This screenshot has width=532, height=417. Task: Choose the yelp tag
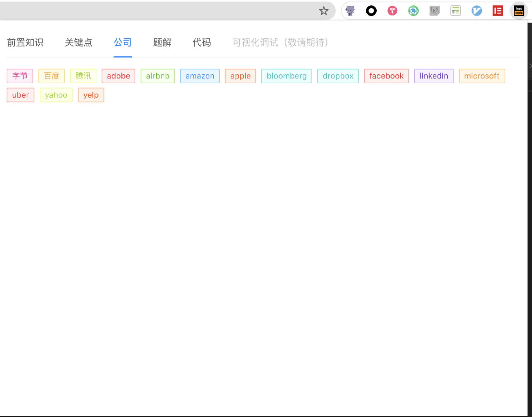(x=91, y=95)
